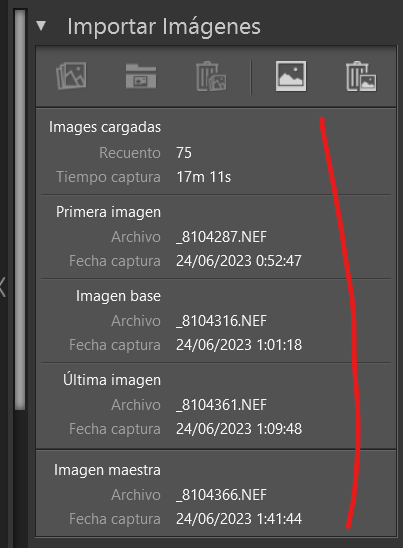Click the Imagen maestra capture date 1:41:44
This screenshot has width=403, height=548.
[239, 519]
